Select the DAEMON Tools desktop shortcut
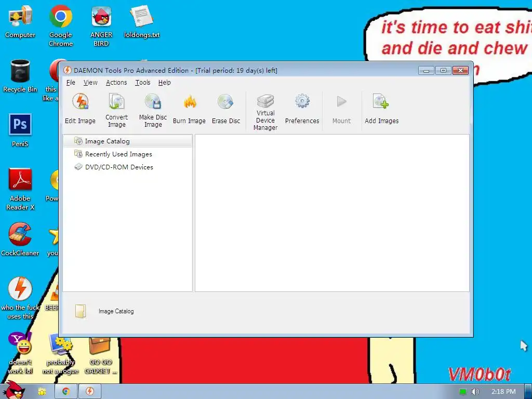This screenshot has height=399, width=532. pos(20,299)
